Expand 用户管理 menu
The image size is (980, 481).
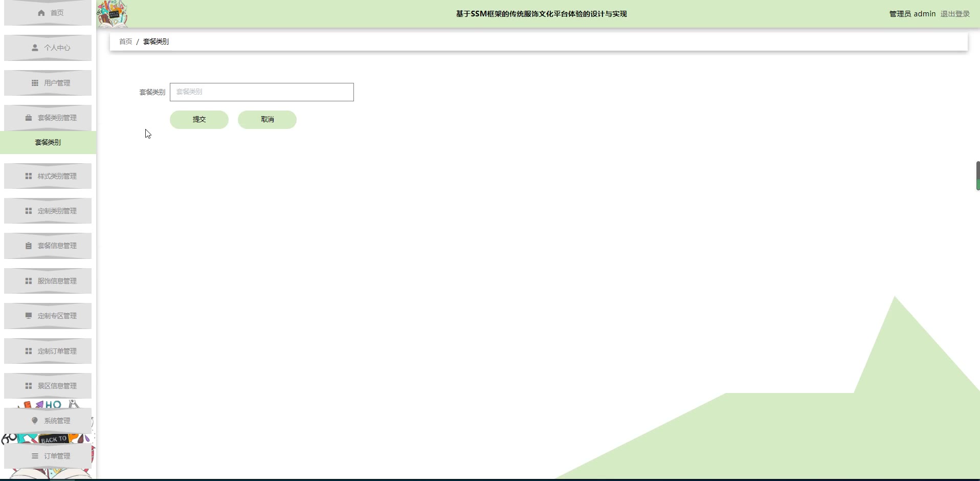[48, 83]
